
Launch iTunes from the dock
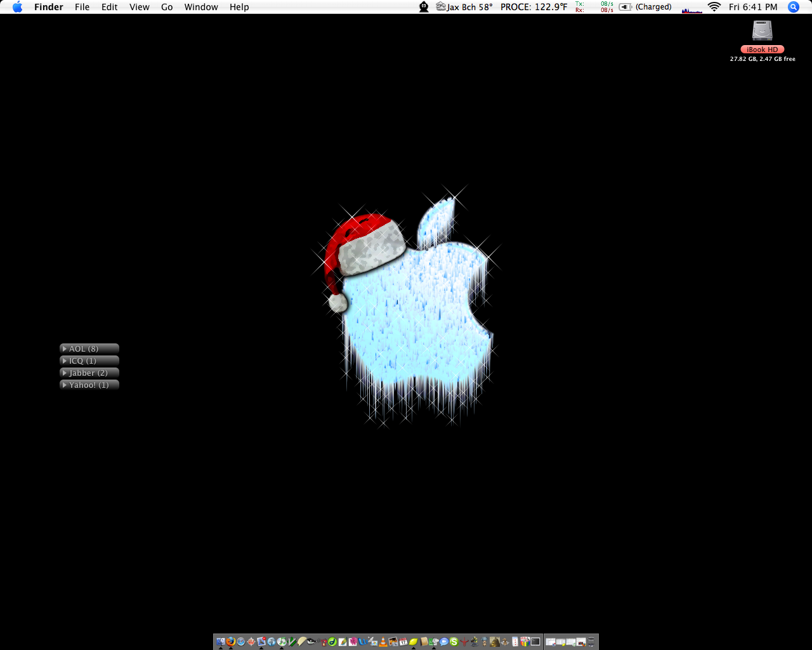[282, 642]
